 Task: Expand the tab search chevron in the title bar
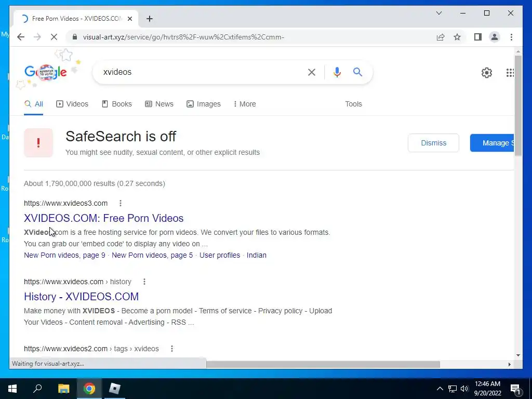pos(438,13)
